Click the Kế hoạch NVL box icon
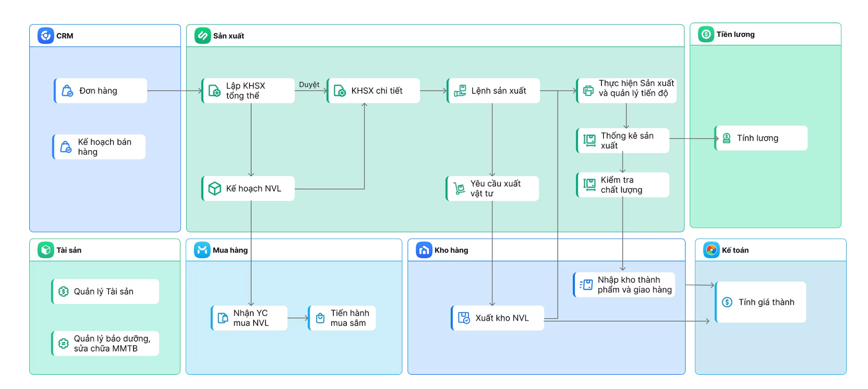This screenshot has height=389, width=868. point(214,189)
